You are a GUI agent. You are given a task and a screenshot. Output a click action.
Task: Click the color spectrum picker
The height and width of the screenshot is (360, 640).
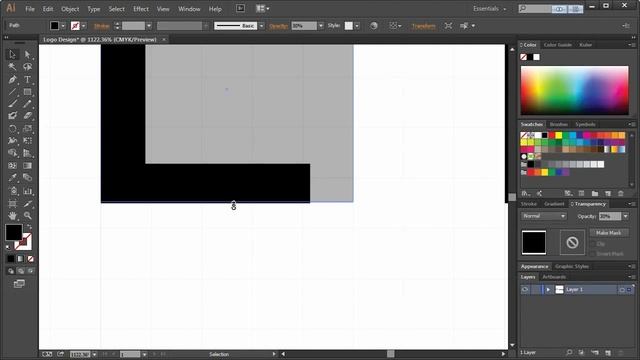575,90
